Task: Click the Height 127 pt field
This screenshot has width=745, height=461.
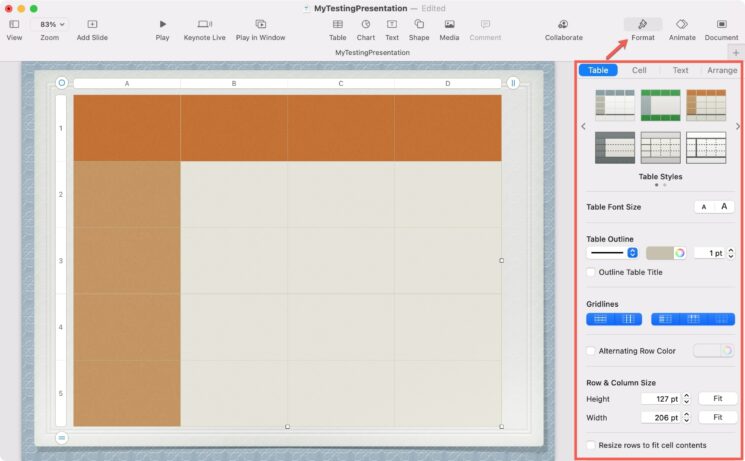Action: coord(661,399)
